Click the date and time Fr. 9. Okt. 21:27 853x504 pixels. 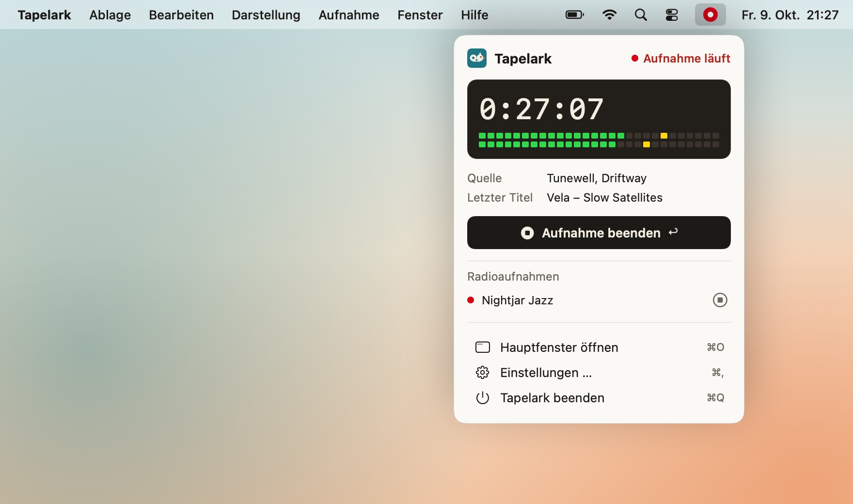pyautogui.click(x=790, y=15)
